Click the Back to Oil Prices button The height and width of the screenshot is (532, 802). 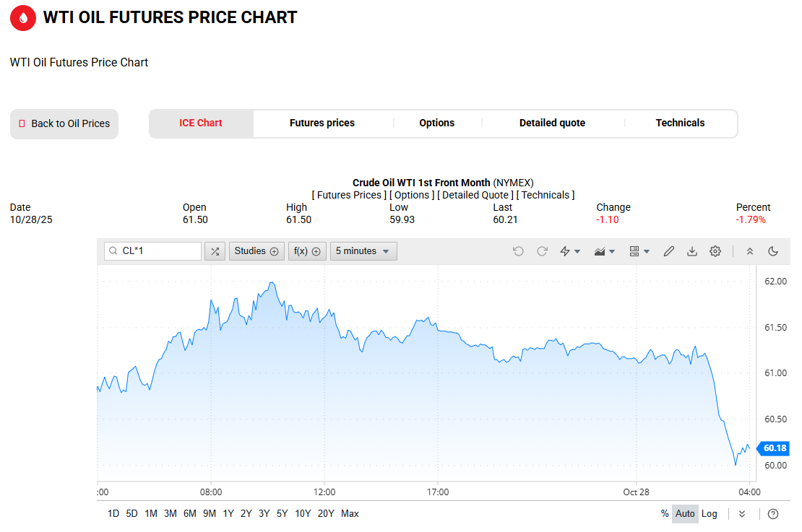(64, 124)
